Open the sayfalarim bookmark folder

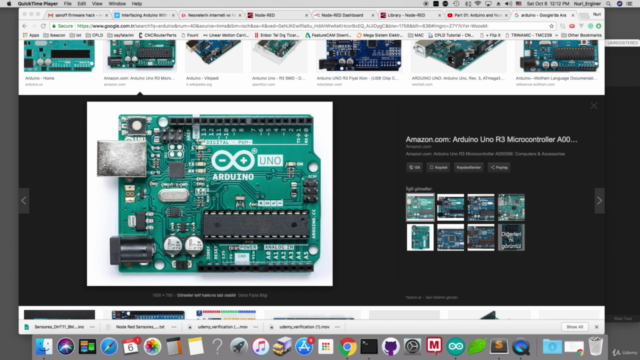pyautogui.click(x=120, y=36)
